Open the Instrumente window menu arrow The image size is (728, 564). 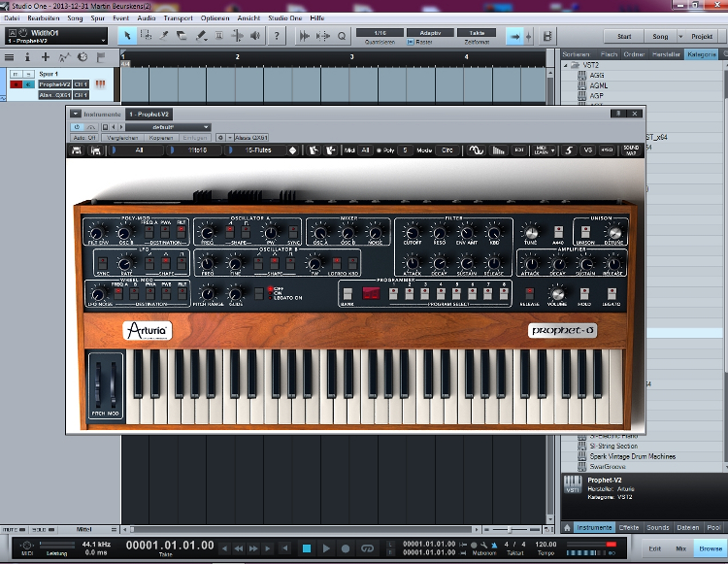75,114
